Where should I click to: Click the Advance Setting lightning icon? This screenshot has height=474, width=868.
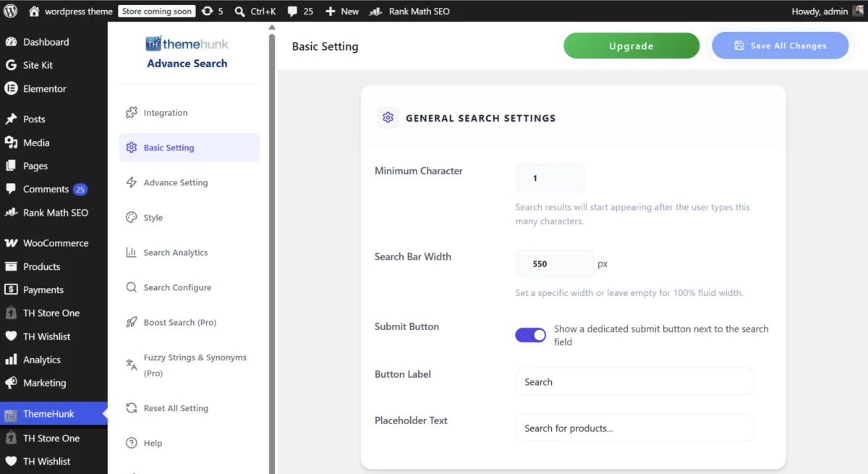(131, 182)
